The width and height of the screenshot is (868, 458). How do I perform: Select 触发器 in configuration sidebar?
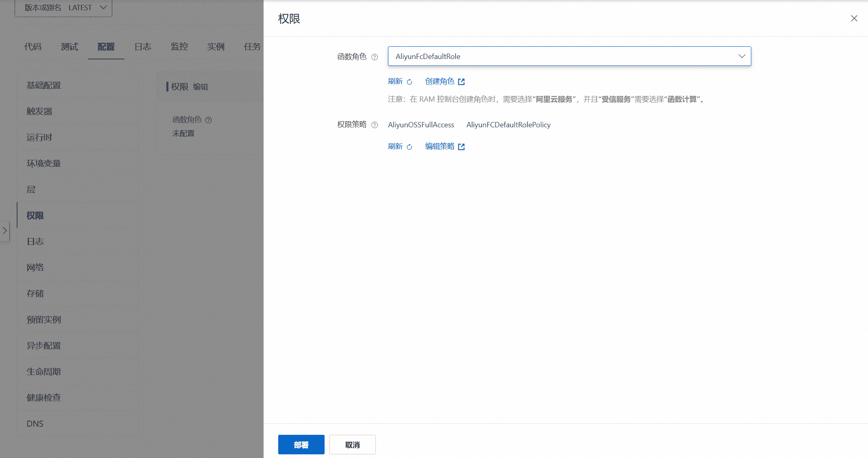39,111
